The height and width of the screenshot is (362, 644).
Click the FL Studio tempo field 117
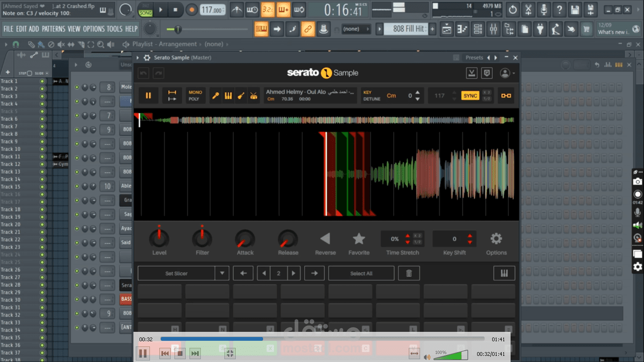click(212, 10)
